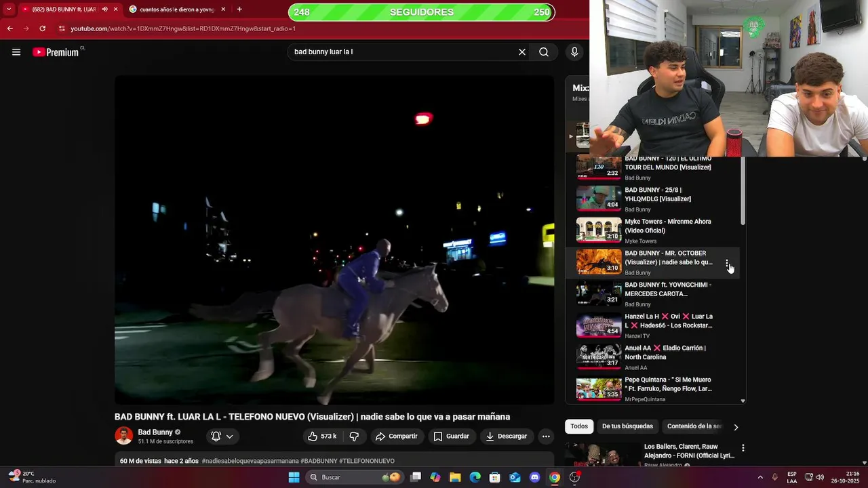Show hidden system tray icons
868x488 pixels.
[x=759, y=477]
